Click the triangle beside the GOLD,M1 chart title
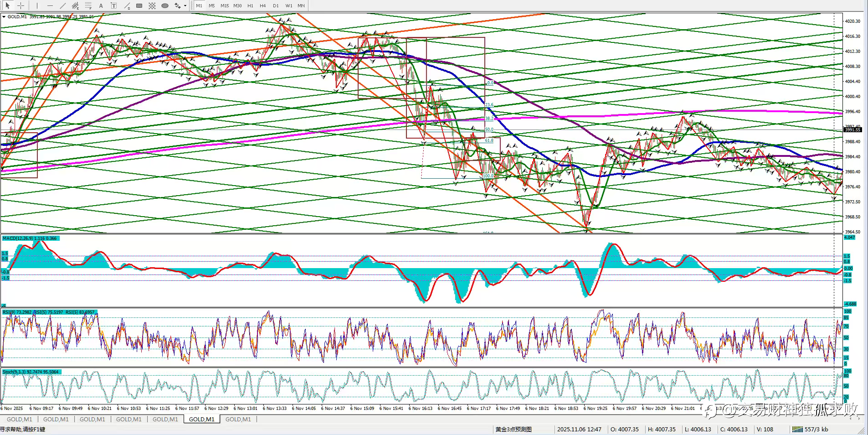Viewport: 868px width, 435px height. pos(4,17)
